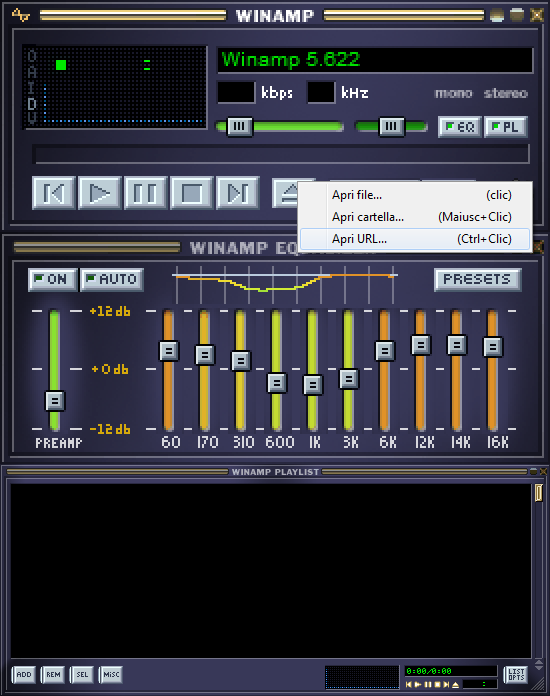Choose Apri cartella... menu entry

tap(415, 217)
